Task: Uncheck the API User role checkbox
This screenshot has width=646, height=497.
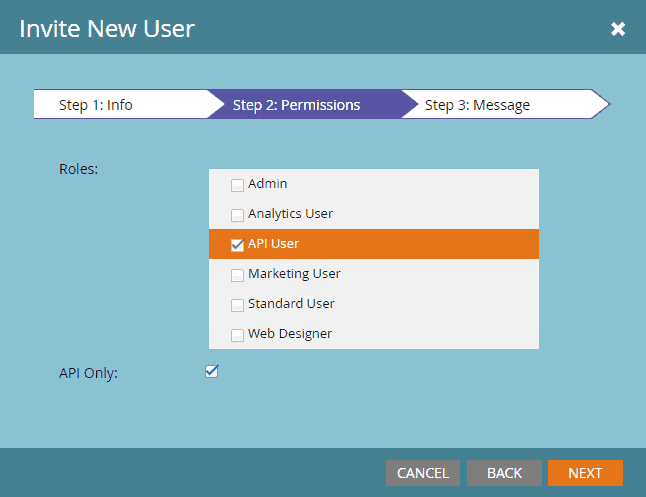Action: pyautogui.click(x=237, y=245)
